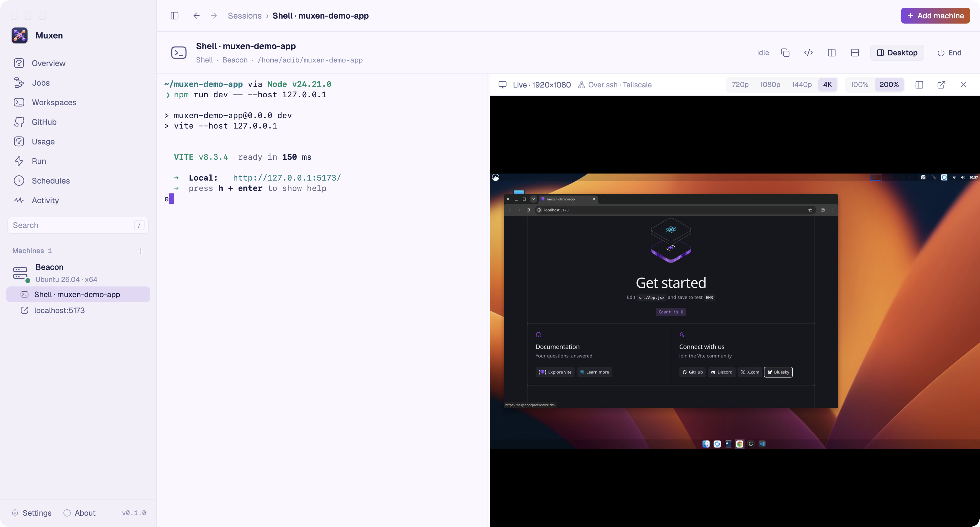Open the tab list dropdown in remote browser
This screenshot has height=527, width=980.
tap(533, 199)
